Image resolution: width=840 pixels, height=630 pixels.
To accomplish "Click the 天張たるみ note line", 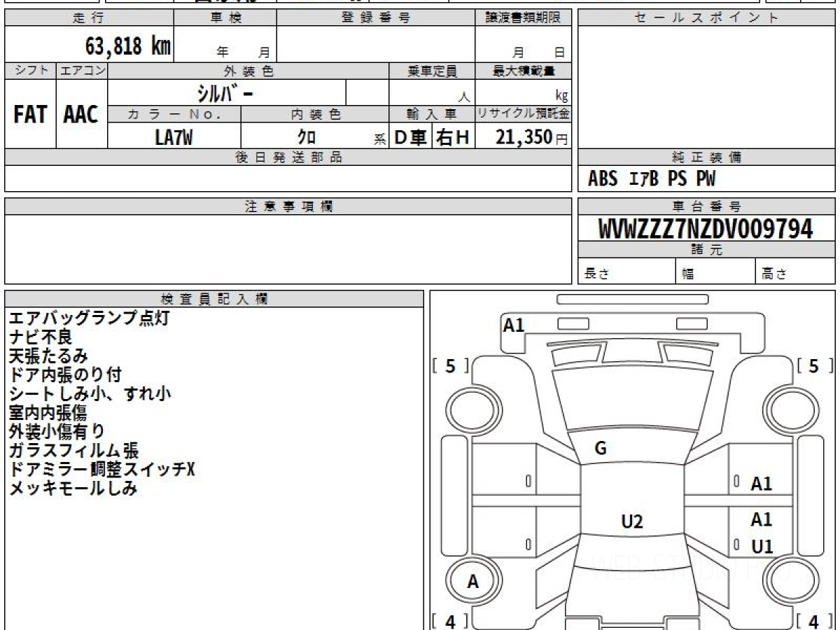I will click(49, 356).
